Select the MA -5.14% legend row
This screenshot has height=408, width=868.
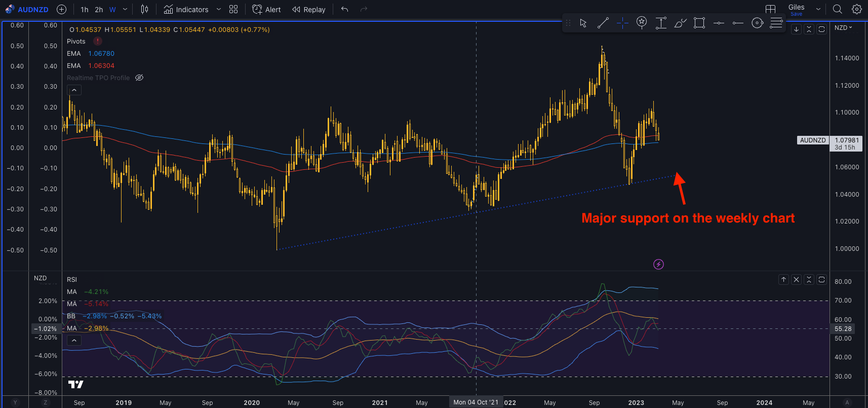[x=88, y=304]
